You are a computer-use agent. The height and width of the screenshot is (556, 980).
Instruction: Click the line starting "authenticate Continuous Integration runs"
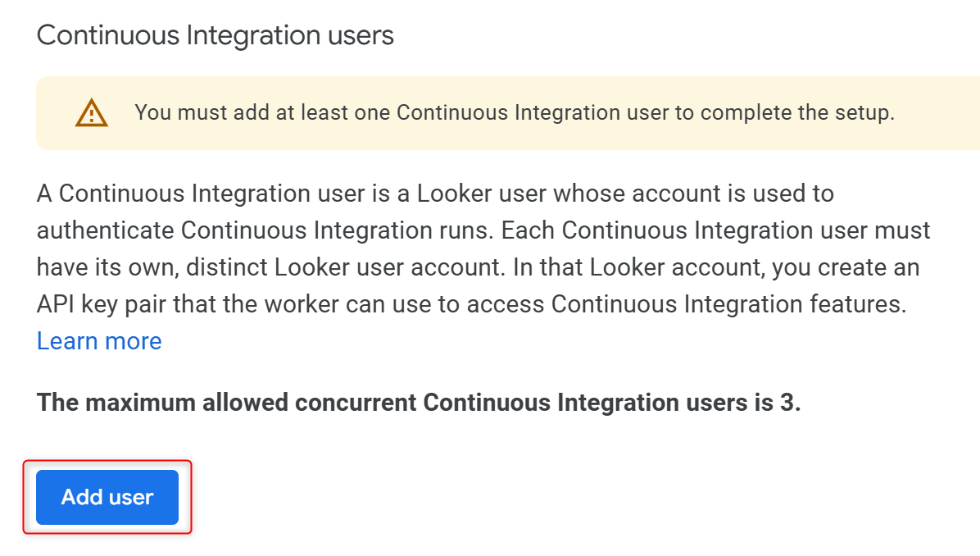(483, 230)
